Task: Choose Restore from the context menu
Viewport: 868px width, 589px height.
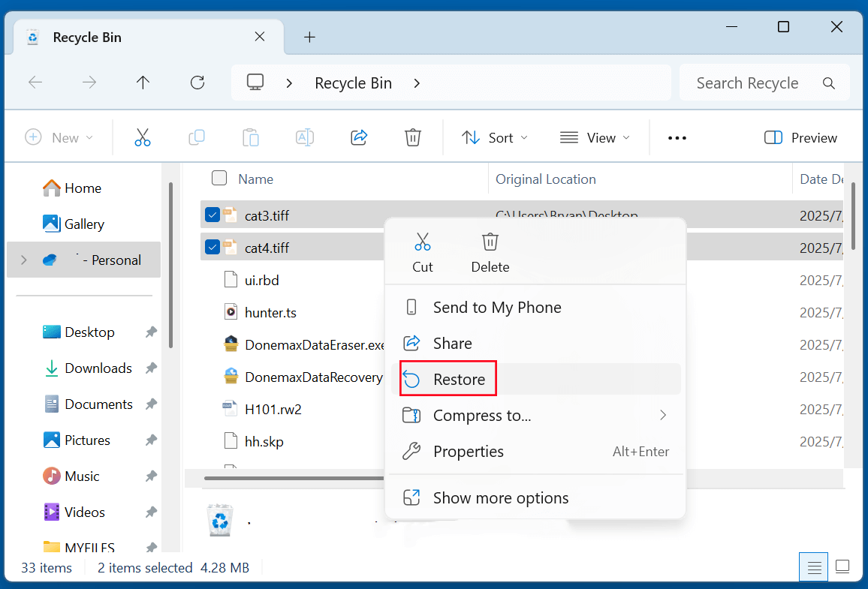Action: pyautogui.click(x=459, y=380)
